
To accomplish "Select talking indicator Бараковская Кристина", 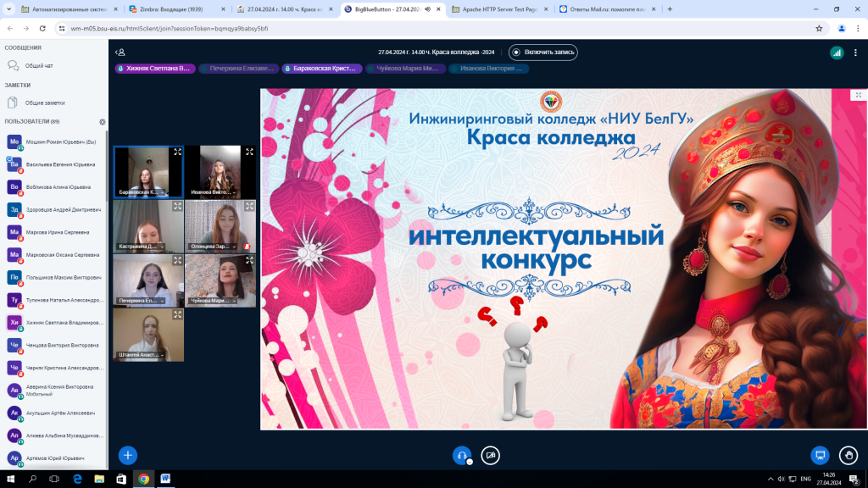I will coord(321,69).
